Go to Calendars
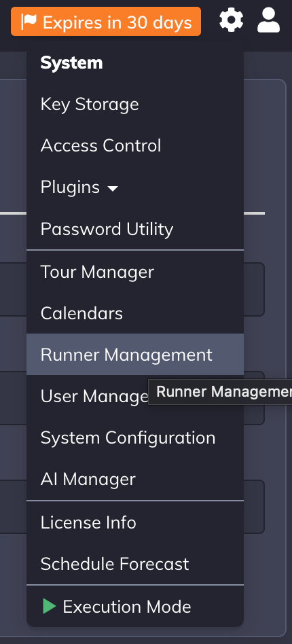The image size is (292, 644). [x=135, y=313]
